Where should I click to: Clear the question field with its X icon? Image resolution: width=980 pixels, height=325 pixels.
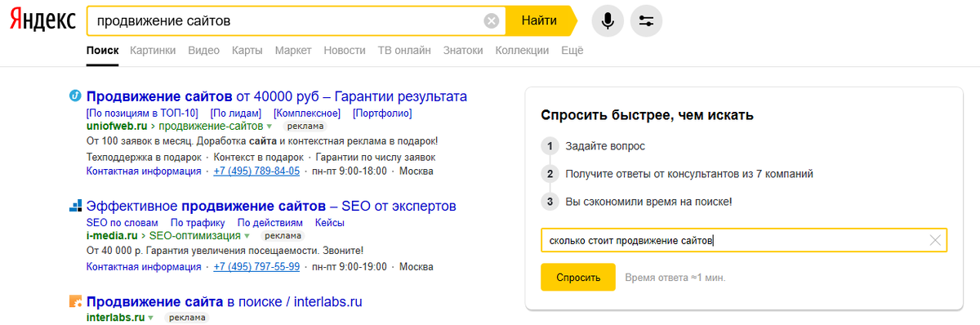point(935,240)
